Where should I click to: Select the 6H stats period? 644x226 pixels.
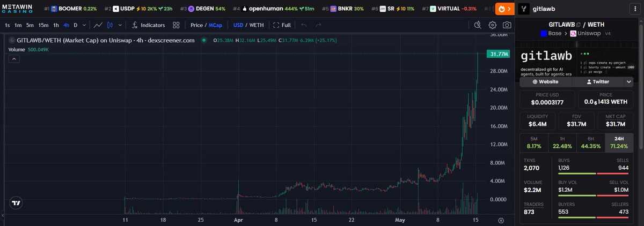tap(591, 142)
